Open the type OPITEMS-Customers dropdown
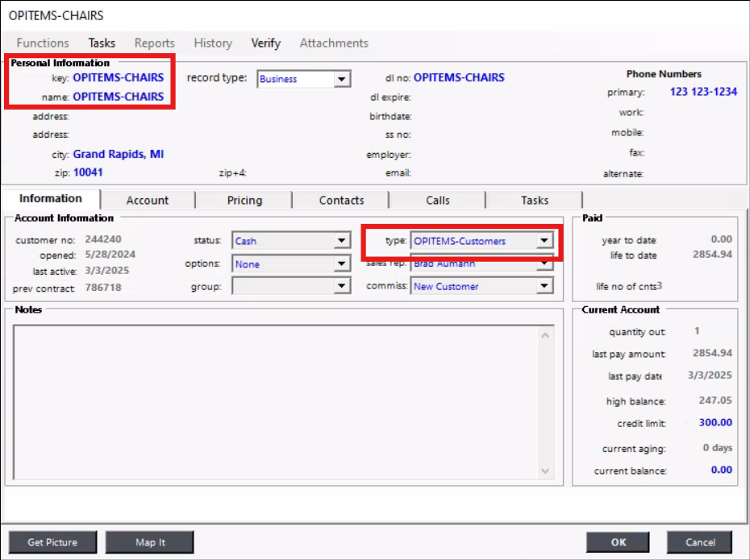 coord(544,241)
